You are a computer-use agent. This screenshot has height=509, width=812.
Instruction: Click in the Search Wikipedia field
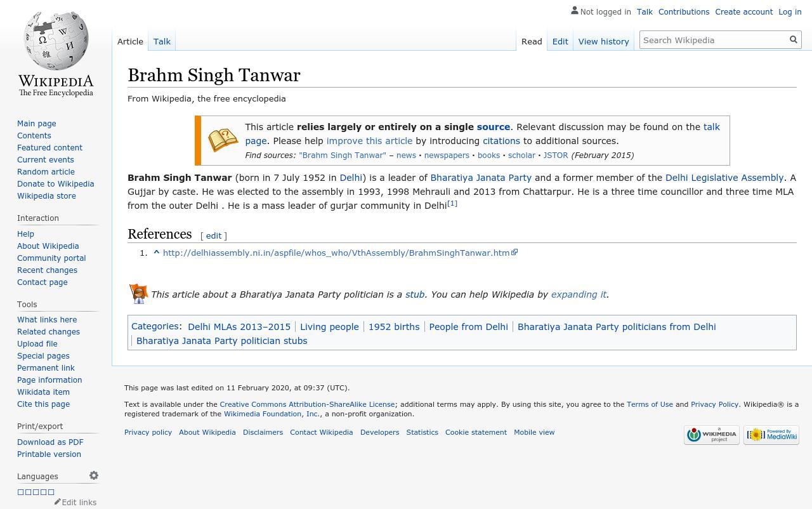click(712, 40)
